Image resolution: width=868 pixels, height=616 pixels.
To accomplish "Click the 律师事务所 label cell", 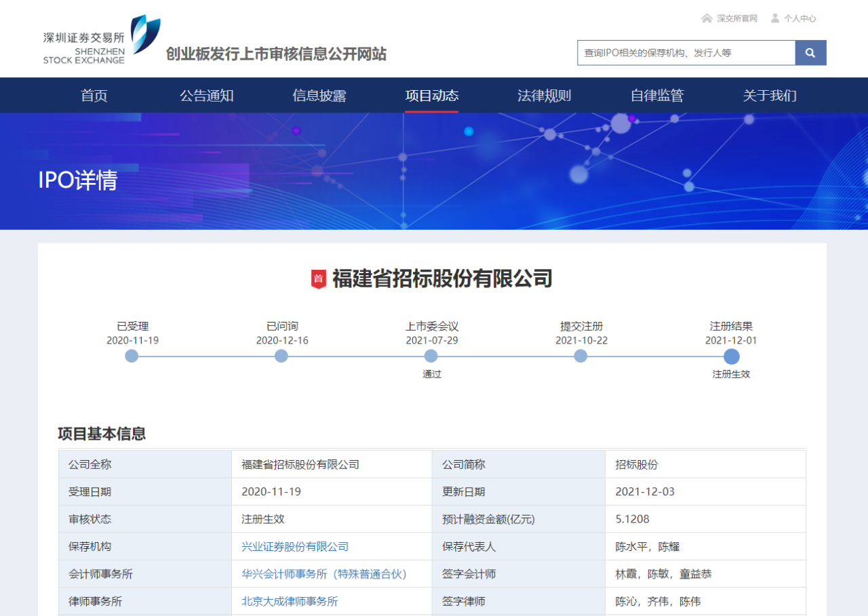I will (145, 601).
